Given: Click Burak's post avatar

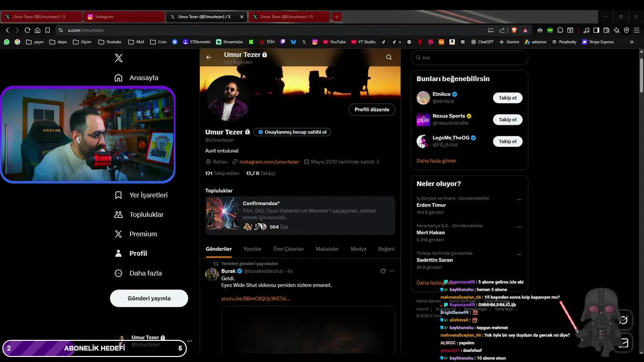Looking at the screenshot, I should point(212,274).
